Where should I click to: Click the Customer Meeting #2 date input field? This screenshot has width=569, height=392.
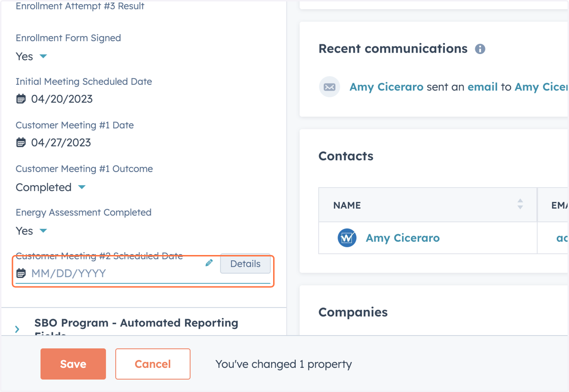coord(143,273)
